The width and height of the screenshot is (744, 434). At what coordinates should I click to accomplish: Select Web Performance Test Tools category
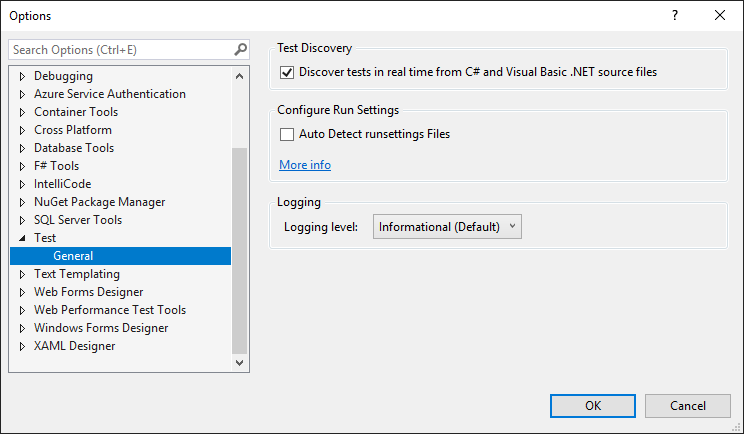point(110,310)
